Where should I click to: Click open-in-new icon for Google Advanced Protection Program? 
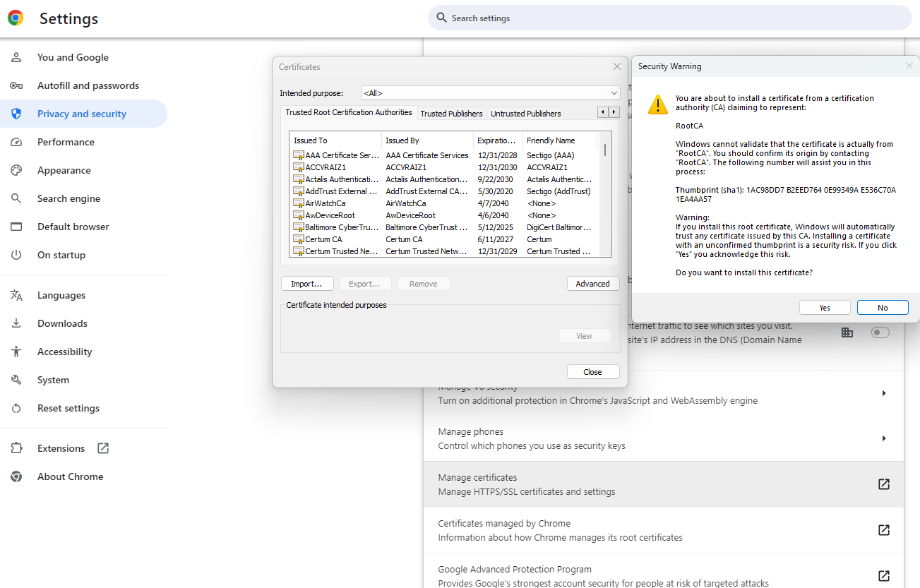[x=883, y=576]
